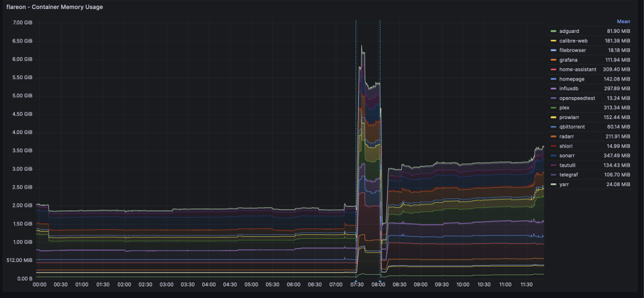This screenshot has width=644, height=298.
Task: Click the light blue swatch next to filebrowser
Action: pos(553,50)
